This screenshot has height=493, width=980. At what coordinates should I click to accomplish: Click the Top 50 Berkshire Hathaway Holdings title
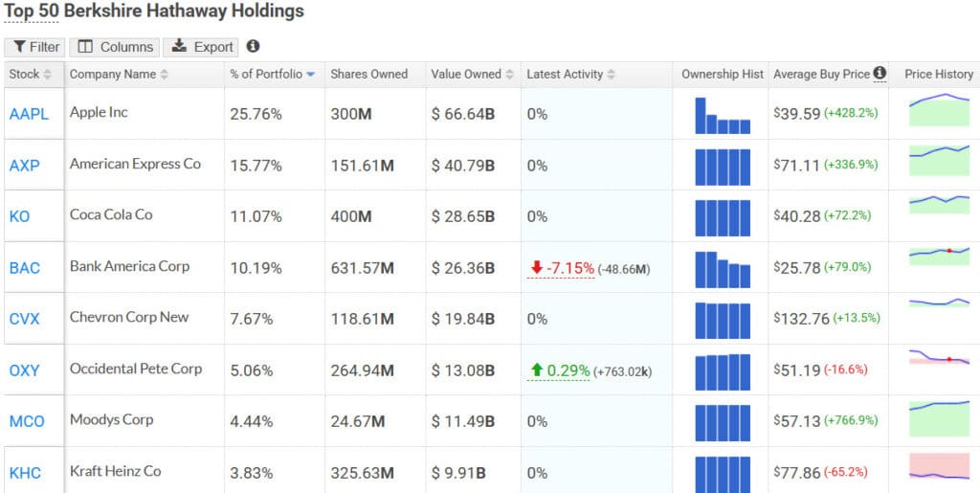point(154,12)
